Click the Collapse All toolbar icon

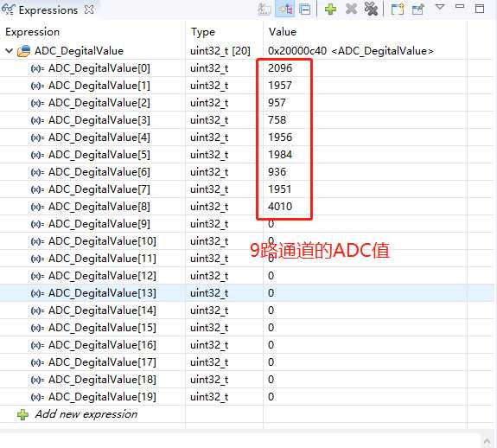305,9
